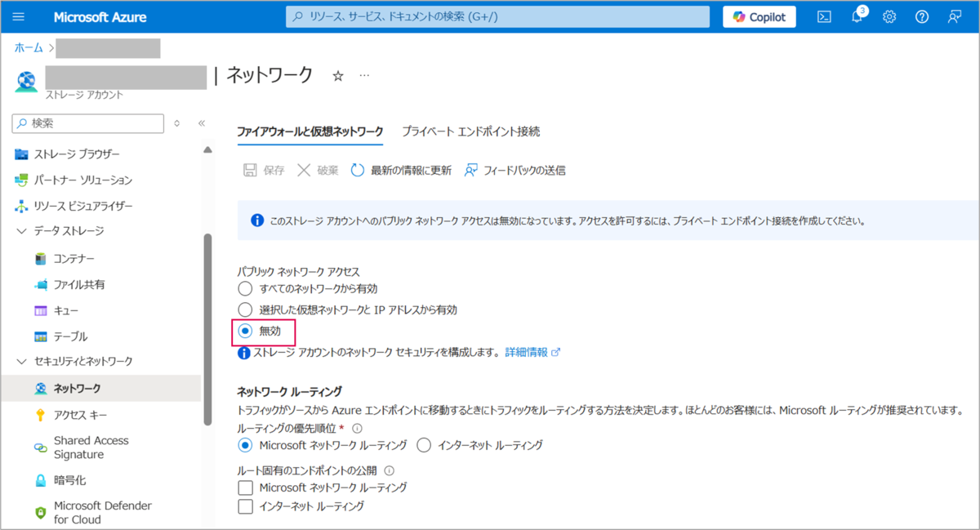Screen dimensions: 980x530
Task: Click the sidebar vertical scrollbar thumb
Action: 207,329
